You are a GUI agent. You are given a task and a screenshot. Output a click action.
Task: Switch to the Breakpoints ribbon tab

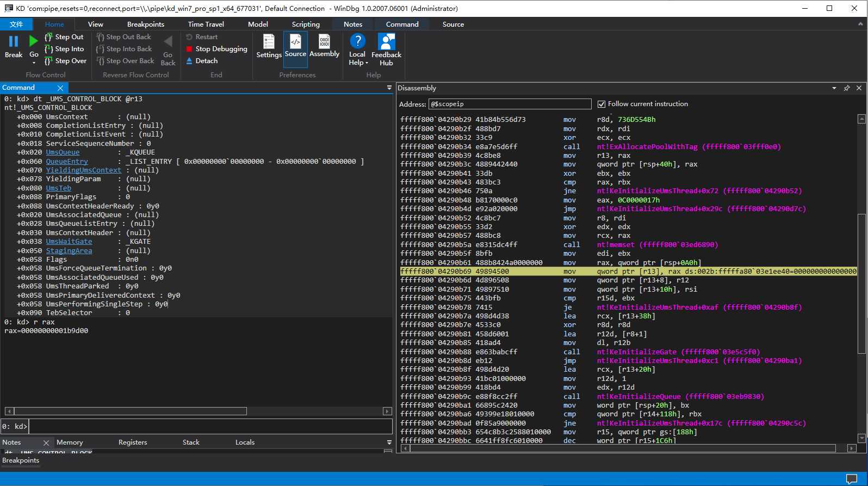pos(146,24)
